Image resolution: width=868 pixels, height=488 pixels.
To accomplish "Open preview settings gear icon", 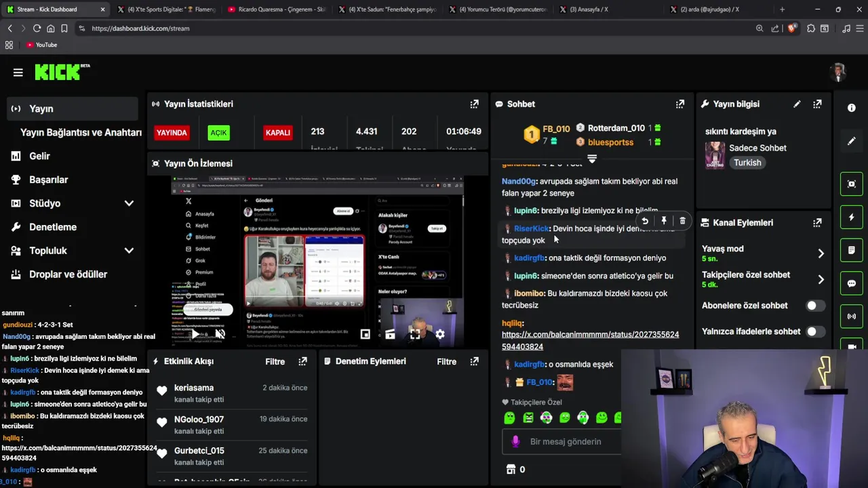I will 439,333.
